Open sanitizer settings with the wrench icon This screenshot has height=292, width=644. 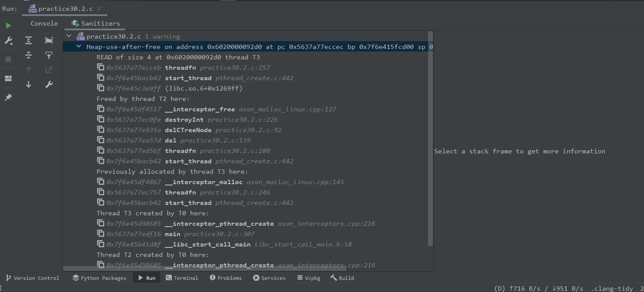[x=49, y=84]
